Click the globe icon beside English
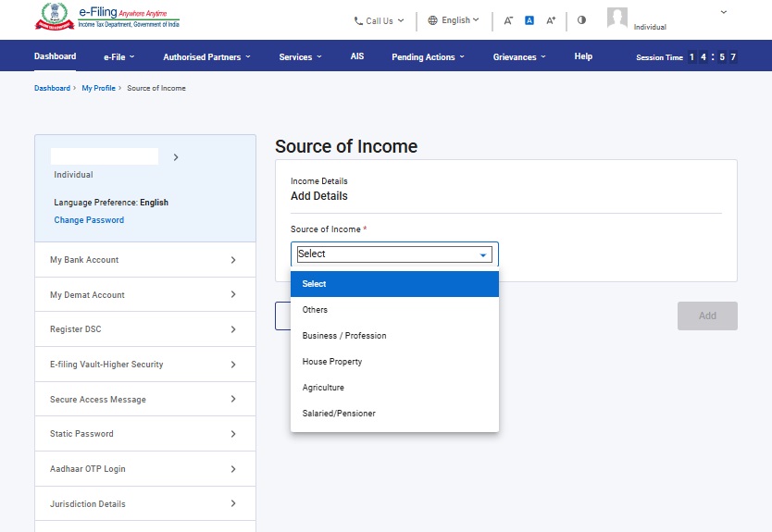 pos(432,20)
